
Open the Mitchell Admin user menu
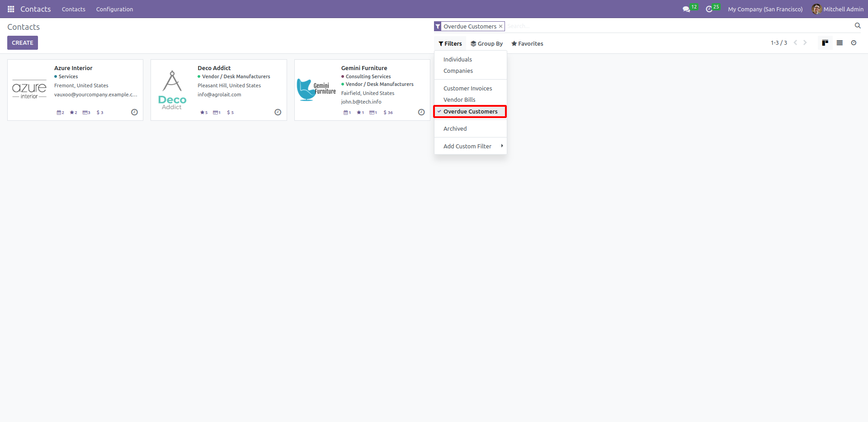(x=838, y=9)
